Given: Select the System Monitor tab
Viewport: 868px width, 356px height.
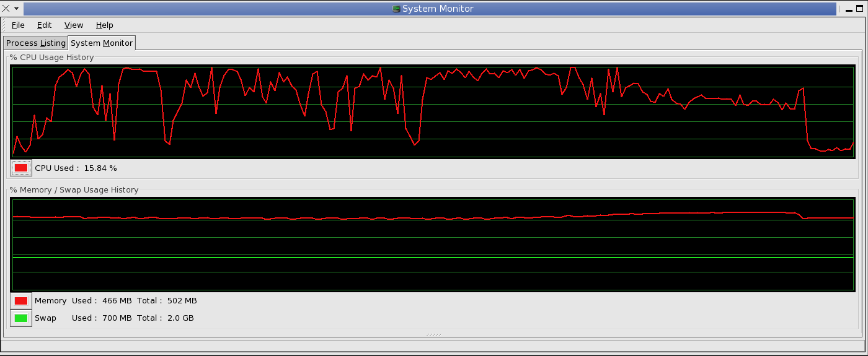Looking at the screenshot, I should point(102,43).
